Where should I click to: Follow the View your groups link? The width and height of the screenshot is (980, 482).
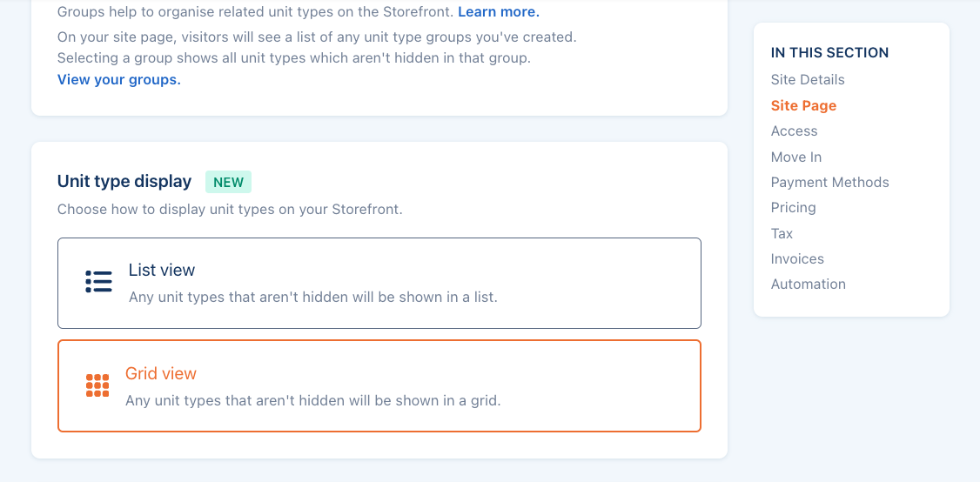(119, 79)
